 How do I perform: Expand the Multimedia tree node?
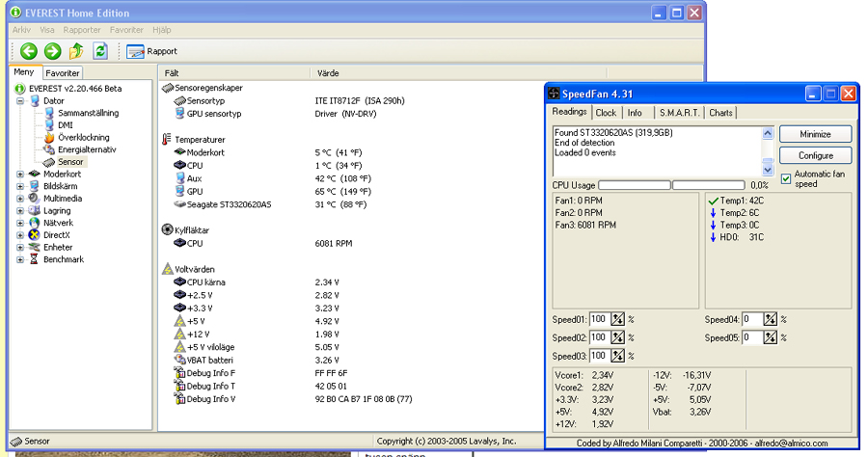click(x=20, y=199)
